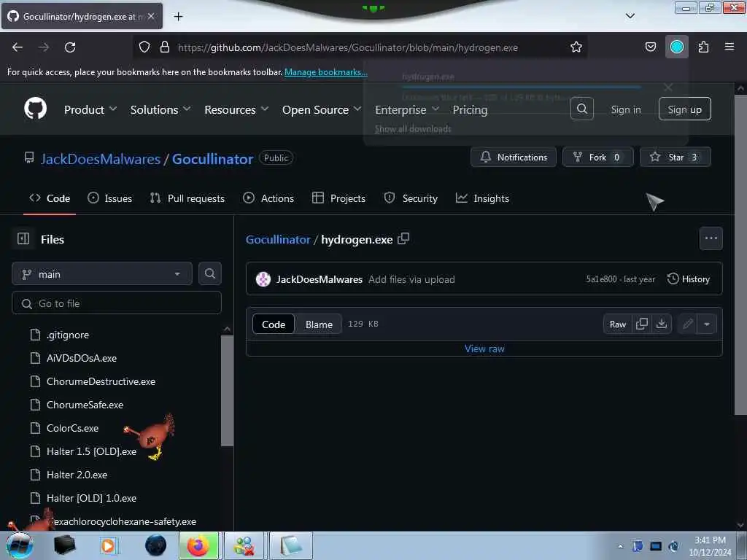Download raw file icon
Image resolution: width=747 pixels, height=560 pixels.
click(662, 324)
